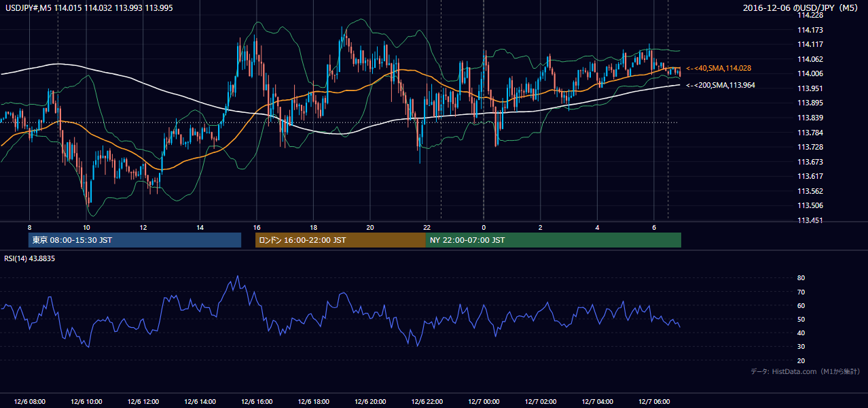
Task: Click price axis label 114.228
Action: 810,15
